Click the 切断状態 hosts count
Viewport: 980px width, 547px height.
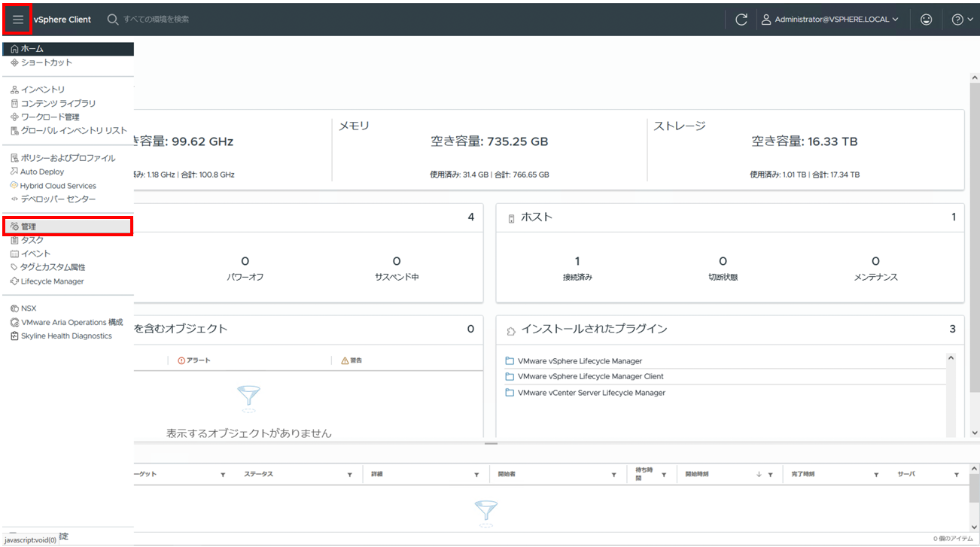tap(723, 261)
